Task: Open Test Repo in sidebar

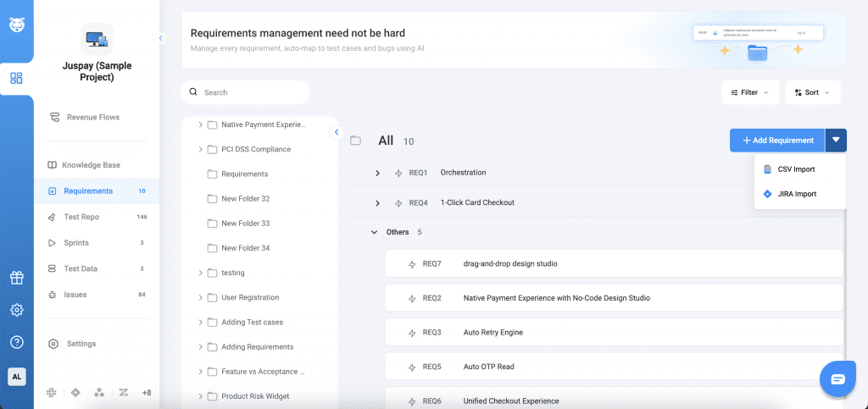Action: pyautogui.click(x=81, y=217)
